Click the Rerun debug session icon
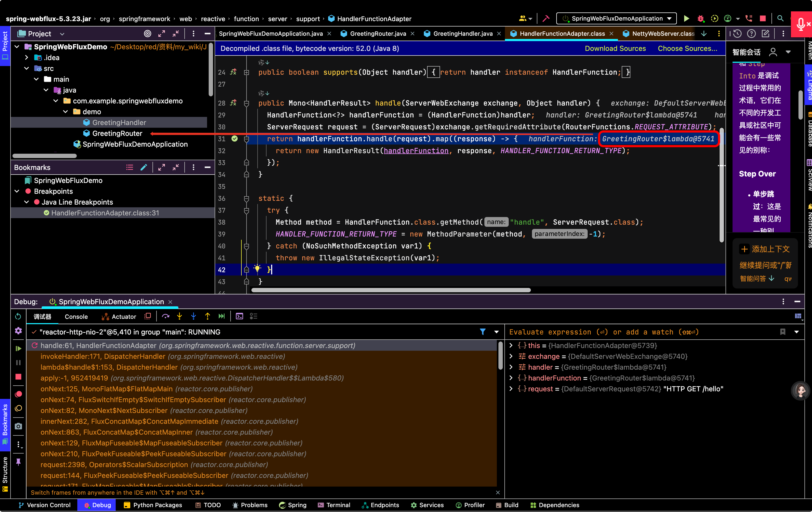The width and height of the screenshot is (812, 512). click(18, 316)
